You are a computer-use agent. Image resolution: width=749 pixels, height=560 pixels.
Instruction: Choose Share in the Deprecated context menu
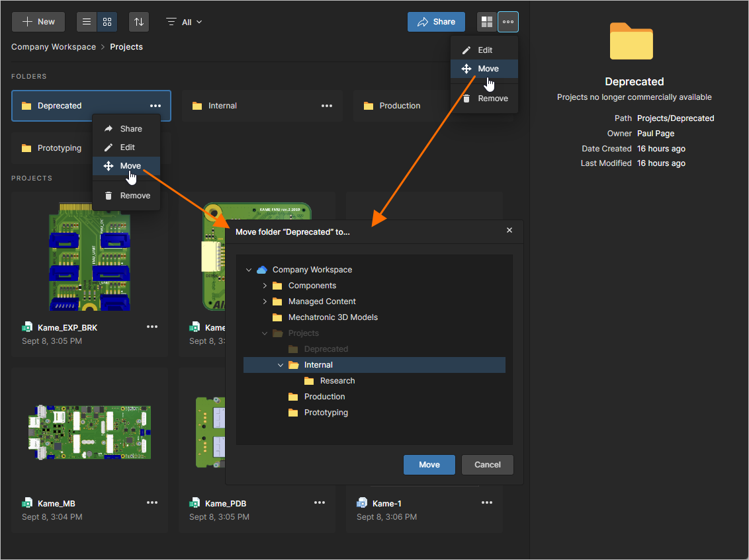click(126, 129)
